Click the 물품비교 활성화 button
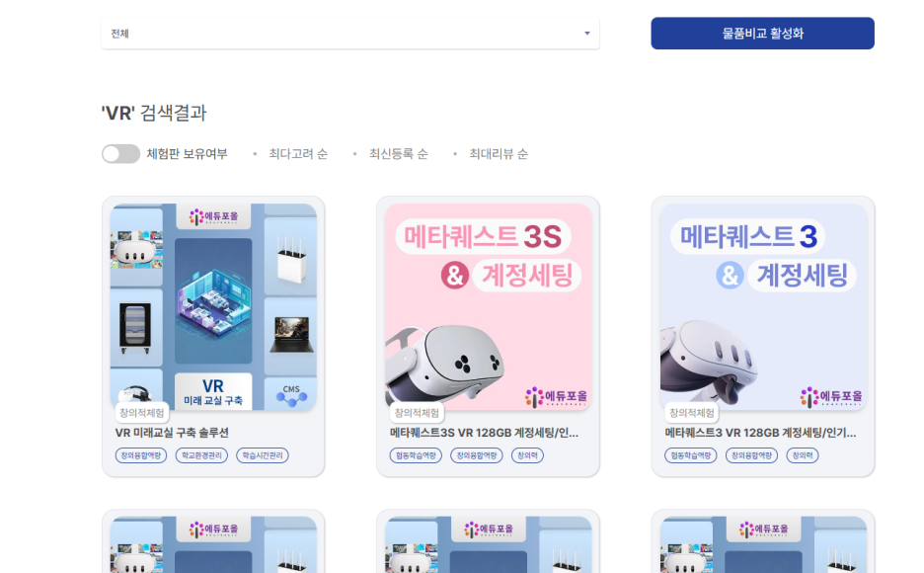The width and height of the screenshot is (924, 573). click(x=762, y=33)
